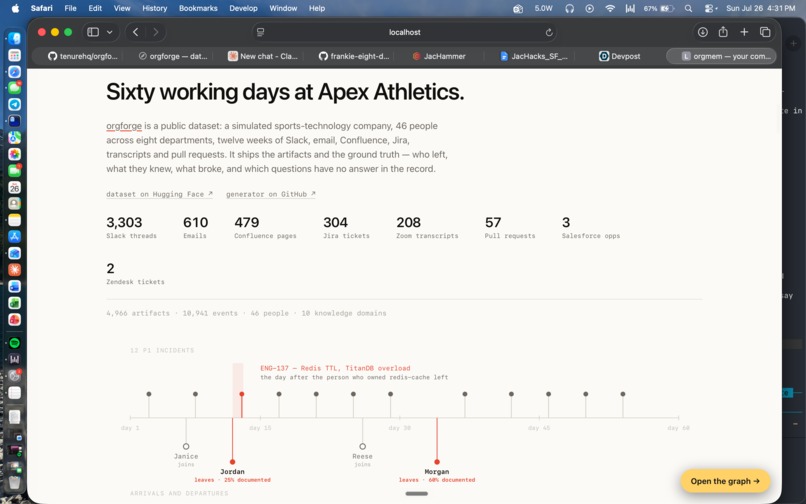The image size is (806, 504).
Task: Open the Safari menu
Action: coord(41,8)
